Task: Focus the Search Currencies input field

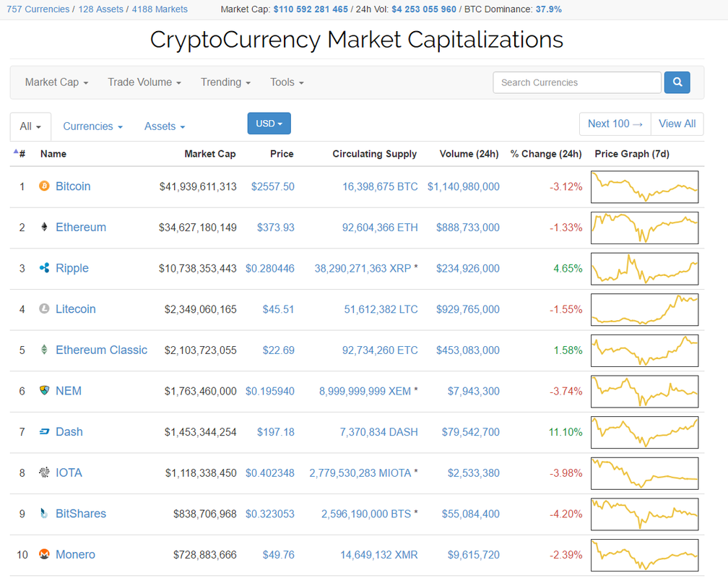Action: point(576,82)
